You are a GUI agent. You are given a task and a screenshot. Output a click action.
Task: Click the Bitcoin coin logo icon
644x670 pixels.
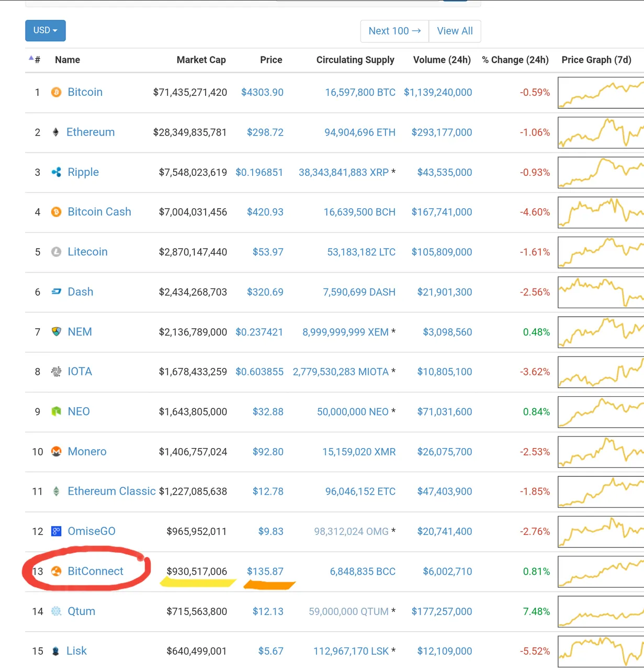tap(56, 93)
